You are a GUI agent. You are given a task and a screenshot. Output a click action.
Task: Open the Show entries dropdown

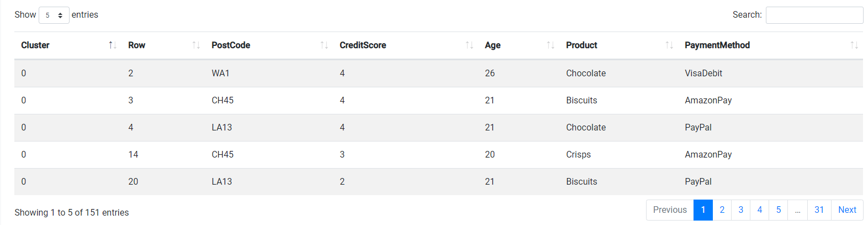[54, 15]
